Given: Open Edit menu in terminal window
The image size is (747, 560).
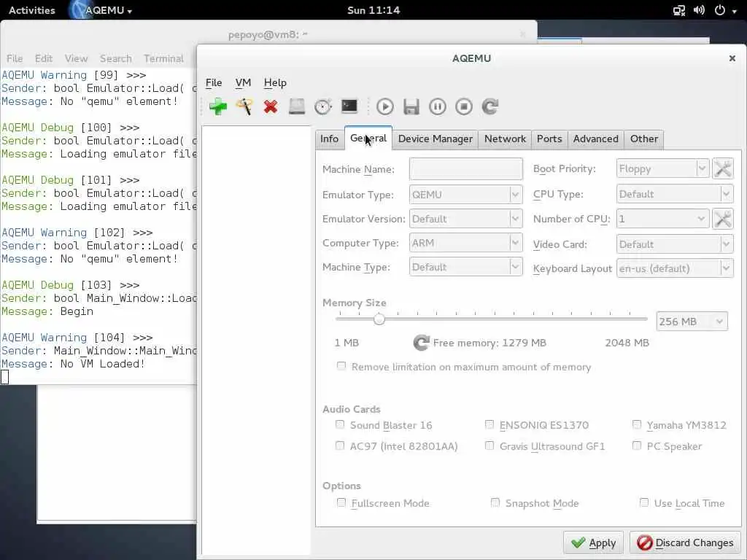Looking at the screenshot, I should pyautogui.click(x=43, y=58).
